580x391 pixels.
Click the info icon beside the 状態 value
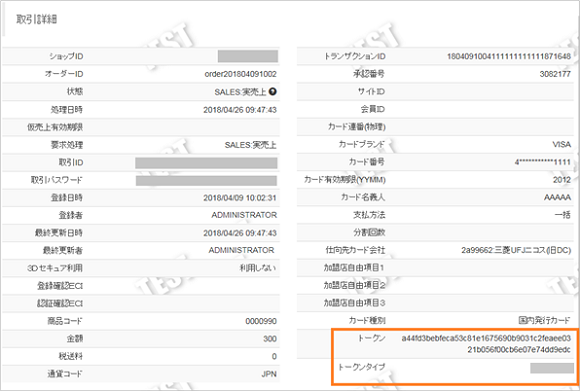click(x=273, y=91)
